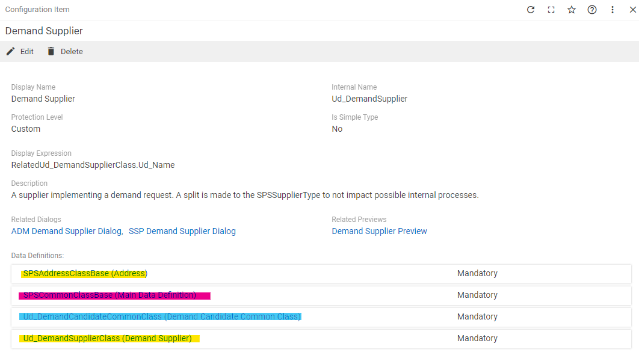Viewport: 639px width, 364px height.
Task: Click Mandatory in the SPSAddressClassBase row
Action: coord(477,274)
